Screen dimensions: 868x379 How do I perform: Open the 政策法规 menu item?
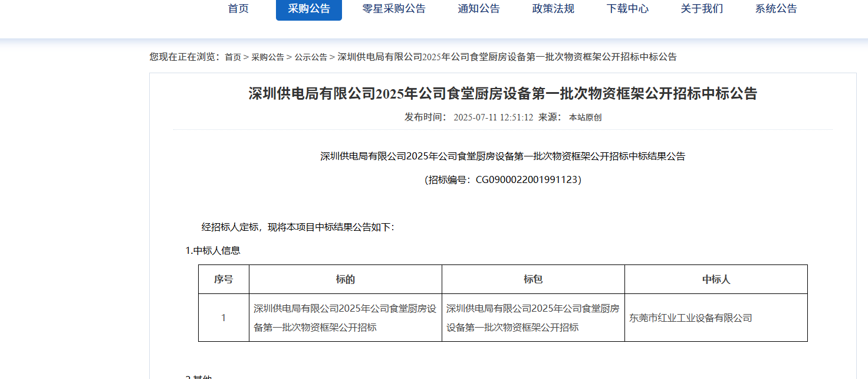(x=553, y=9)
